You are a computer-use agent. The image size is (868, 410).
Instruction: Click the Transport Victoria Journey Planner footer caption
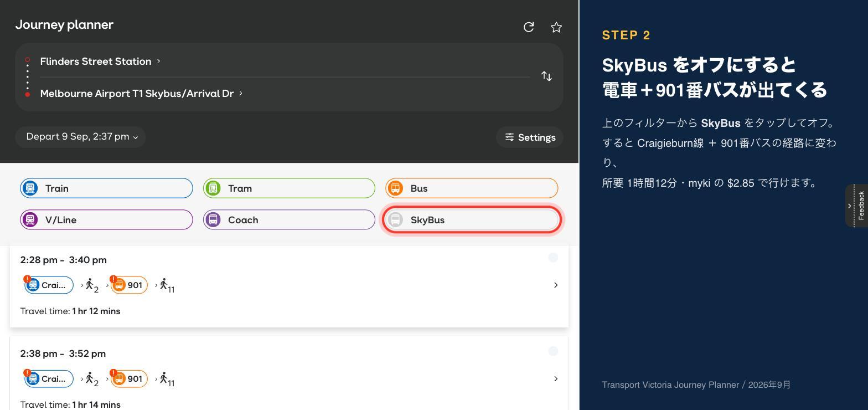pos(696,385)
